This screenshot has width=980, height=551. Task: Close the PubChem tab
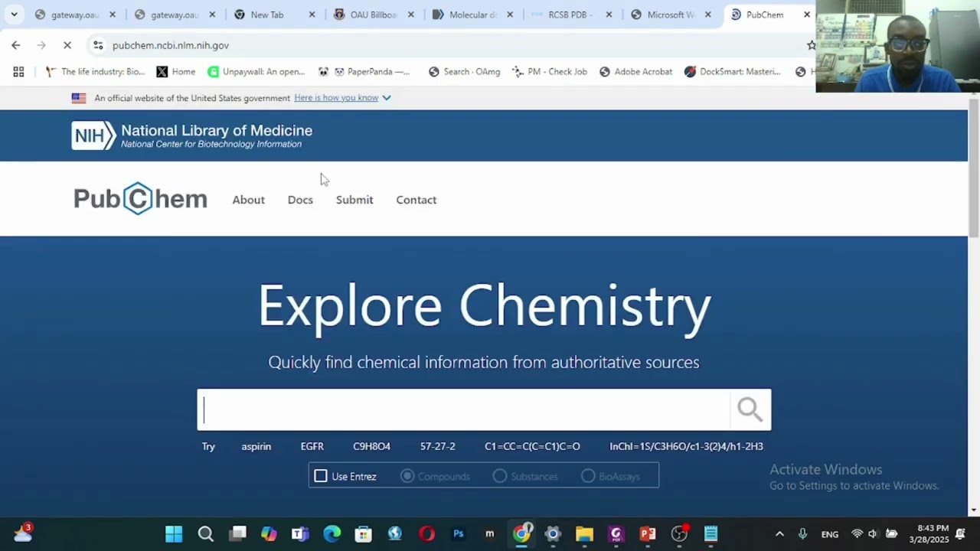(806, 15)
